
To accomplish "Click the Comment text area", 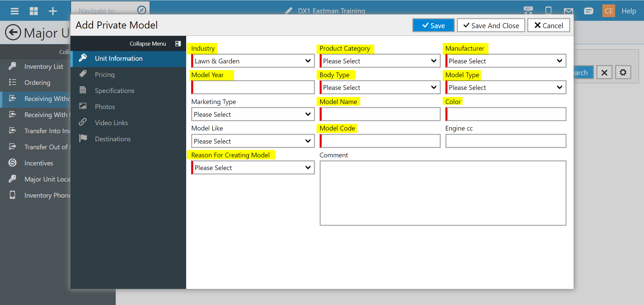I will (x=443, y=193).
